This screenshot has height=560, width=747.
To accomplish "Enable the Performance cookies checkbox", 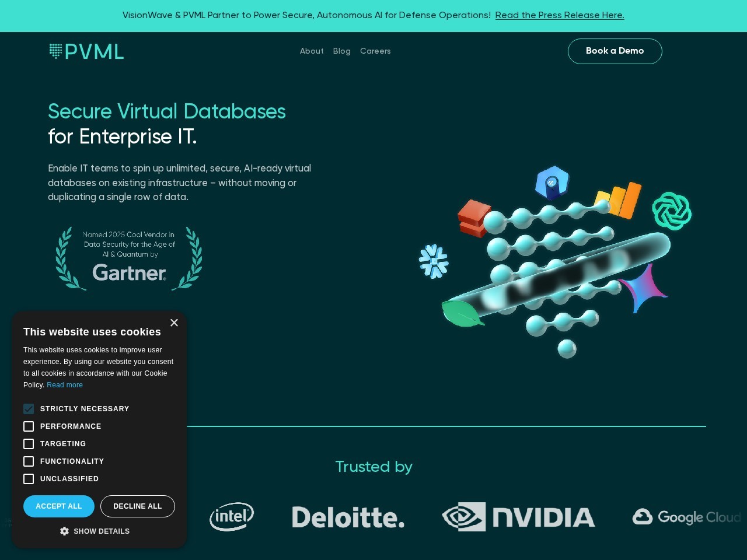I will 29,426.
